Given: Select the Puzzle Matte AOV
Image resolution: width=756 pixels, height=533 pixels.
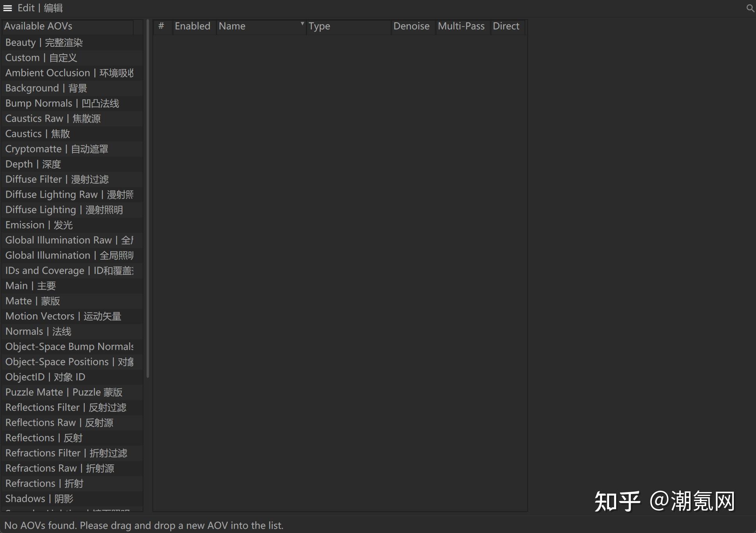Looking at the screenshot, I should (64, 392).
